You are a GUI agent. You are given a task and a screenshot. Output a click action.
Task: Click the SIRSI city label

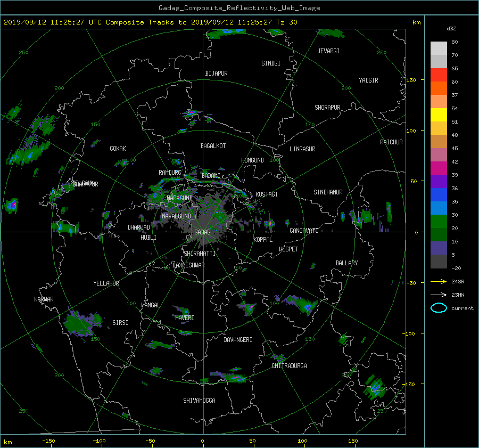click(120, 323)
